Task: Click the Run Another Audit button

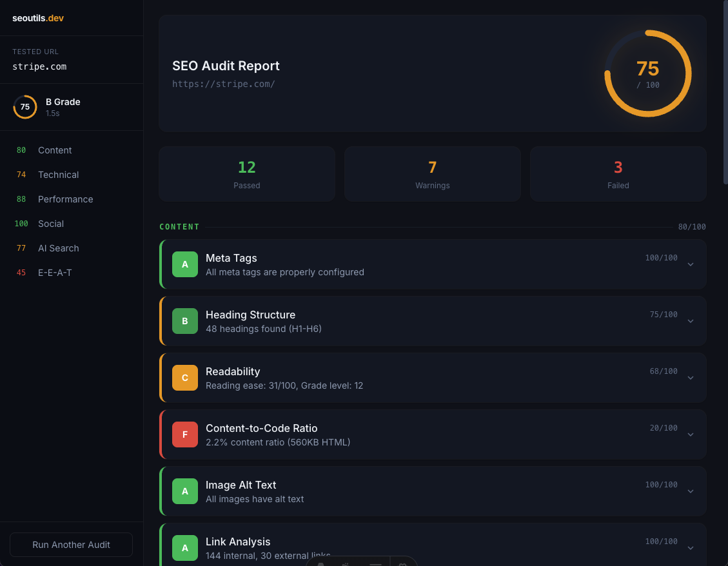Action: pyautogui.click(x=71, y=545)
